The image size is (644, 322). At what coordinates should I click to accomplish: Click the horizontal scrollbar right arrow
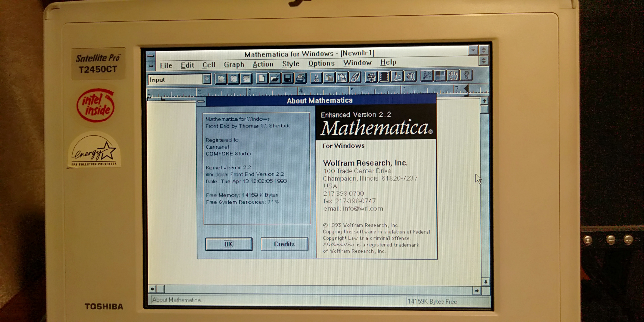[477, 290]
